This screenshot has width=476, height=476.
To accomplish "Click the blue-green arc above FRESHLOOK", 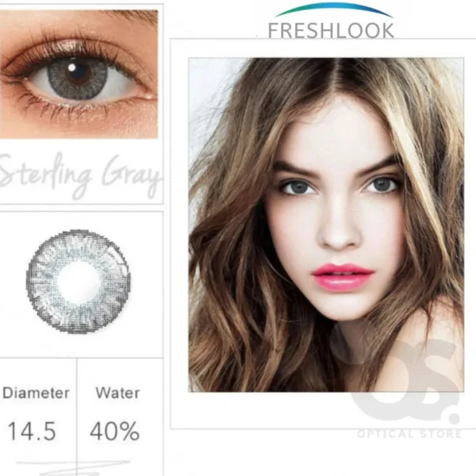I will click(x=333, y=10).
